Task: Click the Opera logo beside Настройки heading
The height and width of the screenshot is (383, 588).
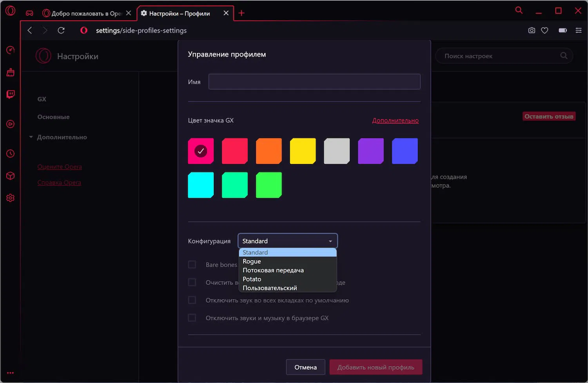Action: click(44, 56)
